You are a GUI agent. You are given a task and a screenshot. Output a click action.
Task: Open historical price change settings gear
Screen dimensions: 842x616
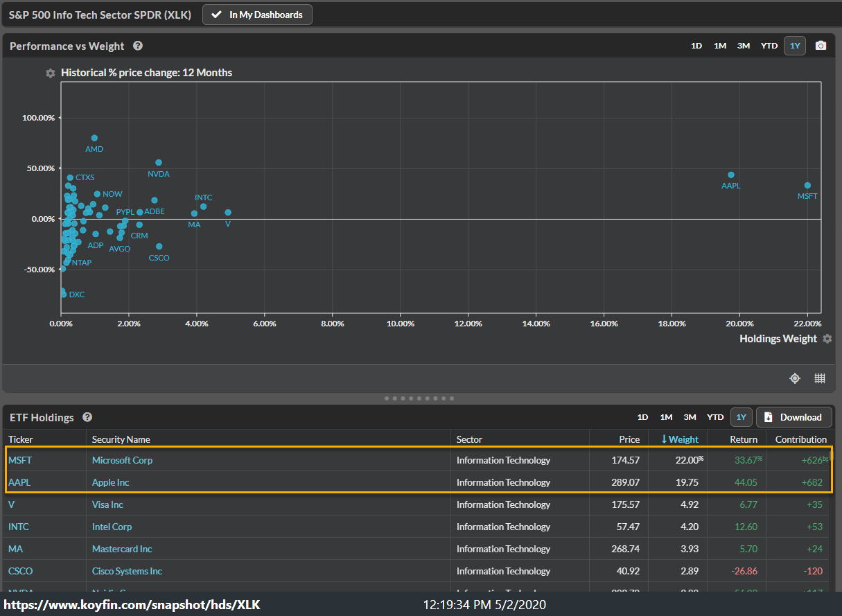point(50,73)
